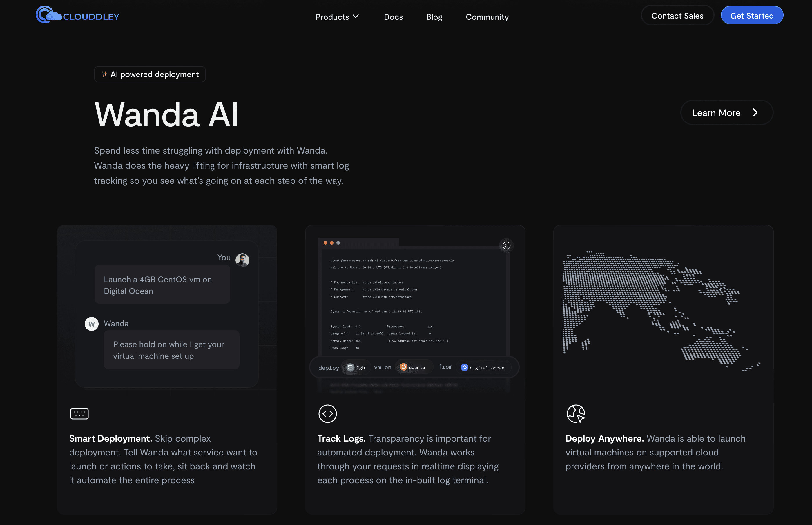Click the code brackets icon above Track Logs
Screen dimensions: 812x525
pyautogui.click(x=327, y=413)
